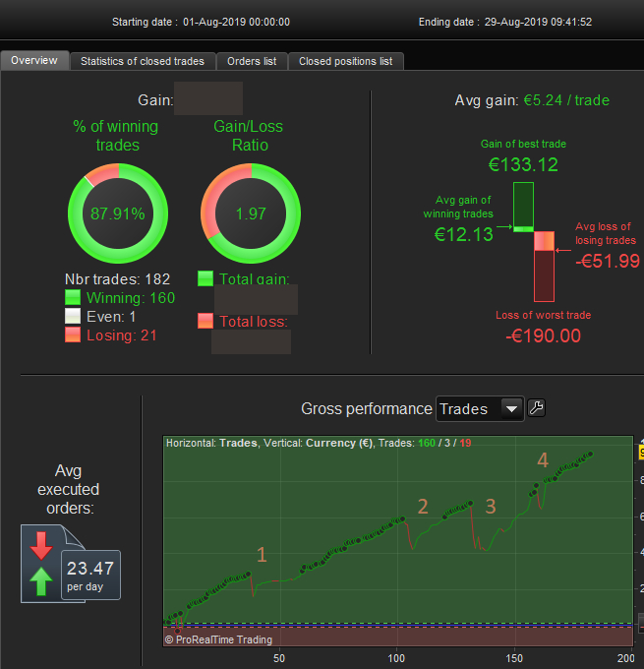This screenshot has width=644, height=669.
Task: Open Statistics of closed trades tab
Action: click(143, 61)
